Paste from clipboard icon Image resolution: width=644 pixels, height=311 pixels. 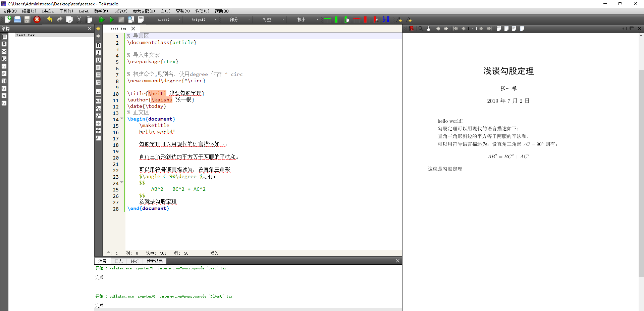coord(89,19)
